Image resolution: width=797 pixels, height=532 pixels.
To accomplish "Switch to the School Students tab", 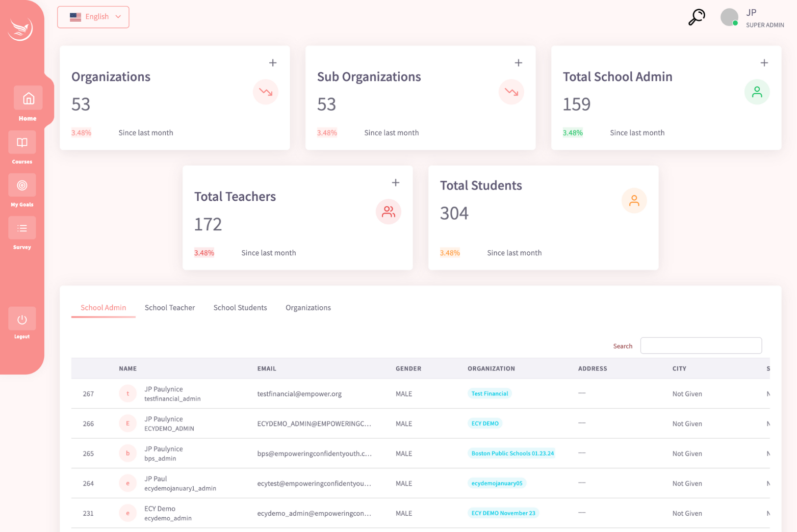I will [240, 308].
